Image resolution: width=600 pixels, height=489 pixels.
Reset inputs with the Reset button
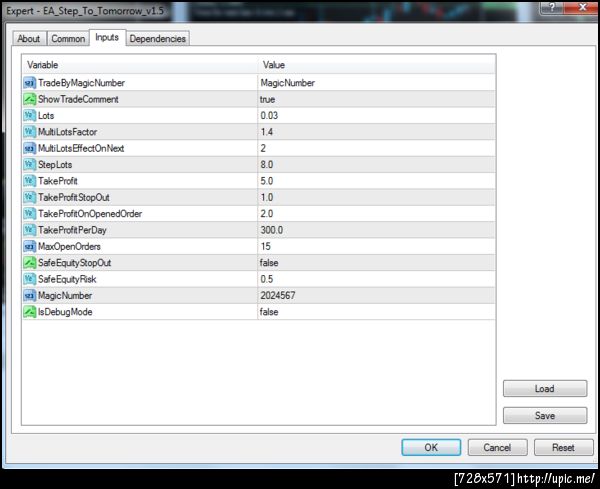(x=563, y=447)
